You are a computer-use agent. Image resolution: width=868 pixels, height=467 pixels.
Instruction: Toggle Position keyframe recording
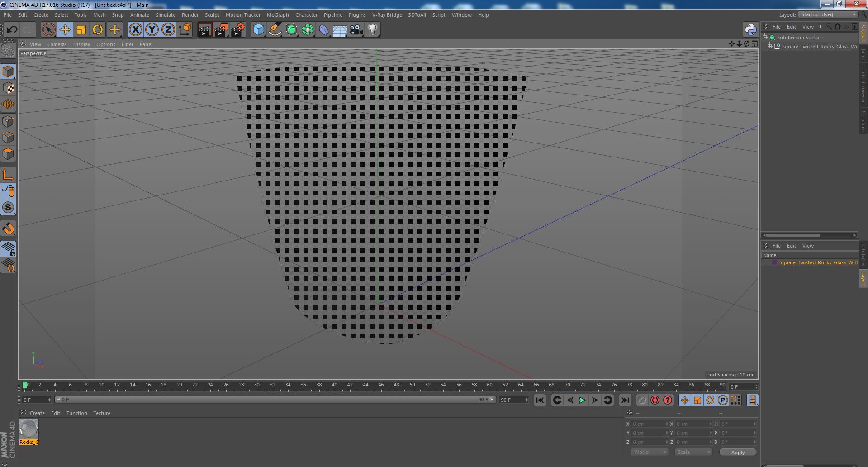(x=684, y=400)
